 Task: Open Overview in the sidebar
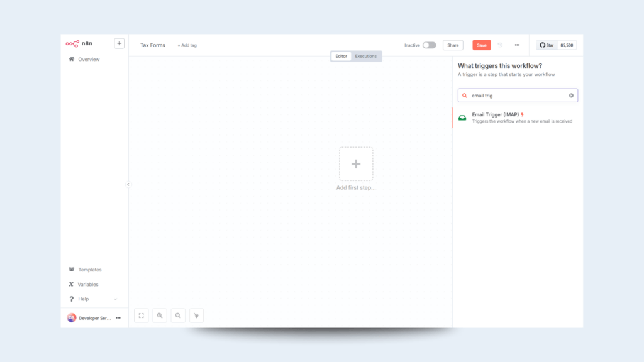(89, 59)
